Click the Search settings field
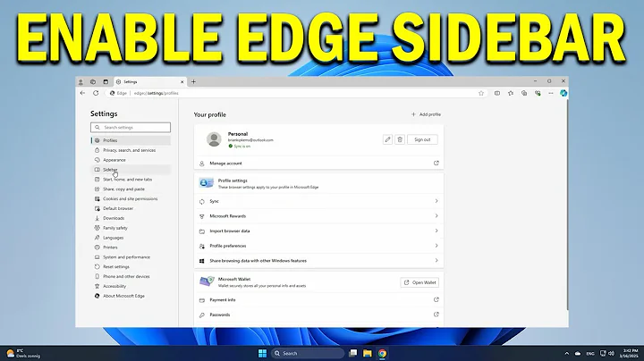The width and height of the screenshot is (644, 361). point(131,127)
